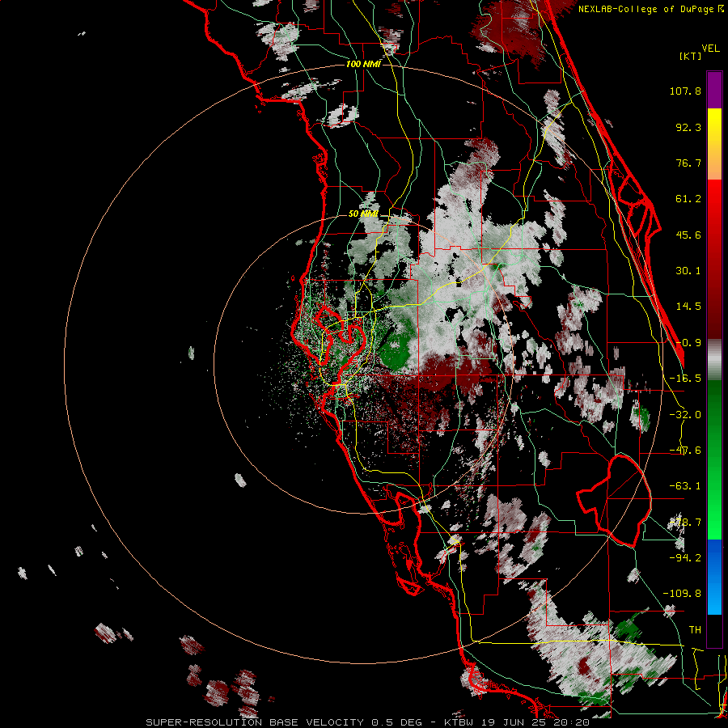Select the 107.8 legend value

[x=685, y=91]
